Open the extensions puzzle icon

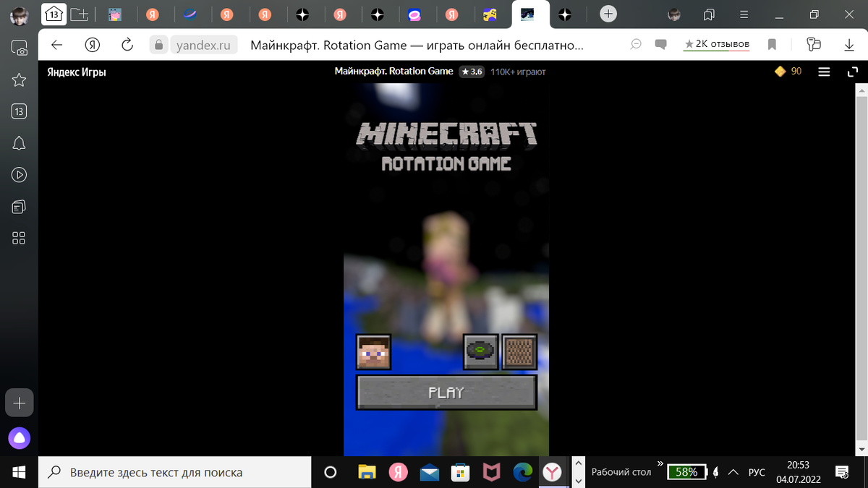[814, 45]
